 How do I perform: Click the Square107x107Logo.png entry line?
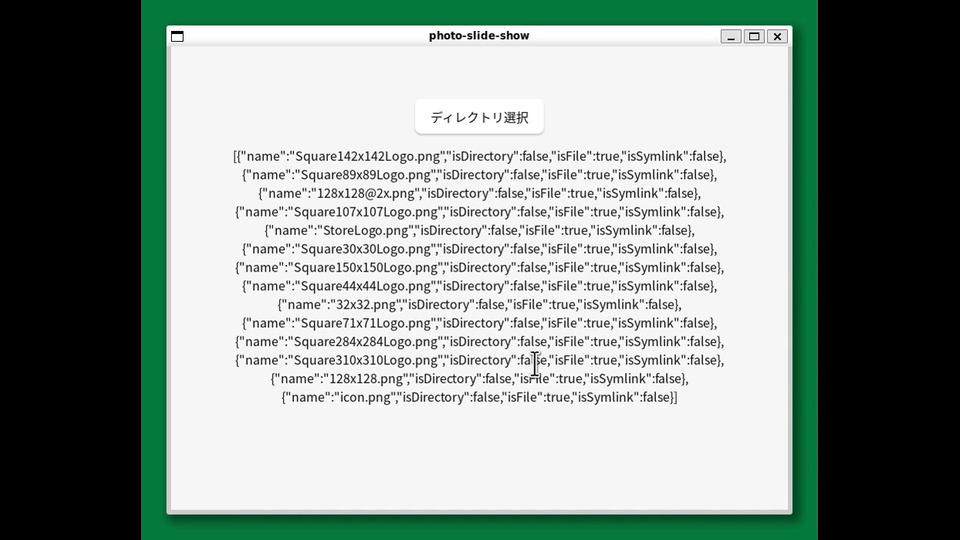[479, 212]
